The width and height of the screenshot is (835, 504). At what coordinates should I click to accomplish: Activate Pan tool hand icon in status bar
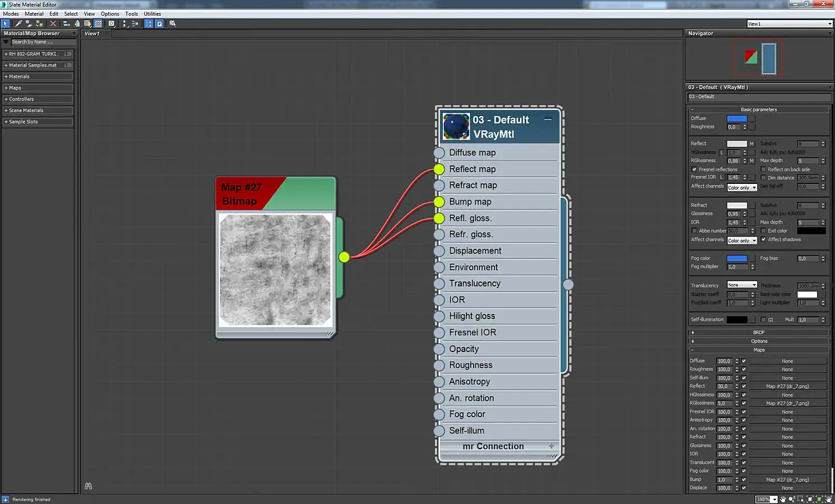[x=783, y=499]
